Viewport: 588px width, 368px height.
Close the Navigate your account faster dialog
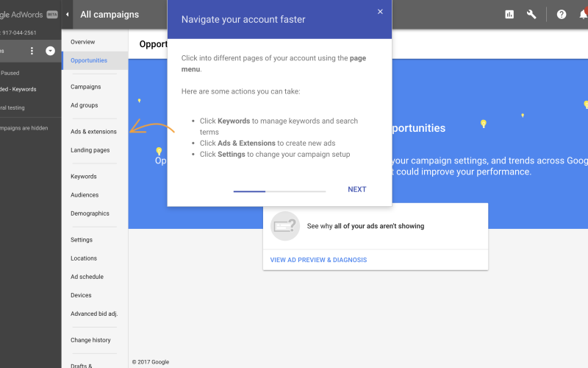tap(380, 12)
